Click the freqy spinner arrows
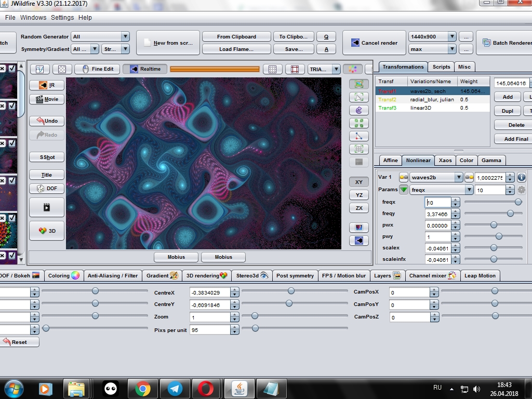The width and height of the screenshot is (532, 399). (456, 214)
